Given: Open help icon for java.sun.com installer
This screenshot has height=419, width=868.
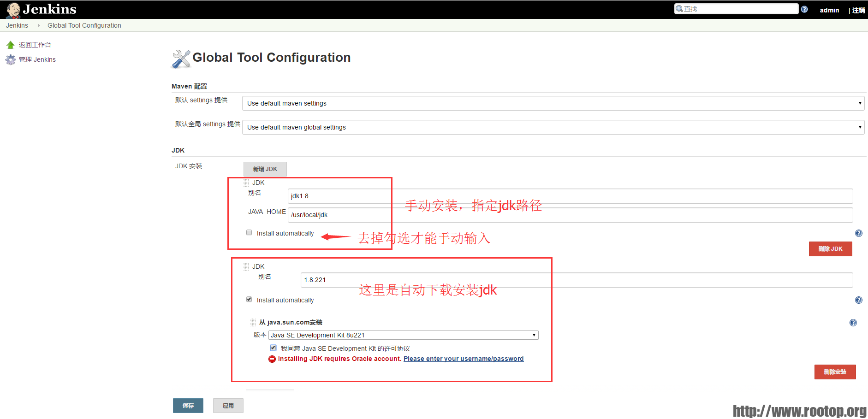Looking at the screenshot, I should [x=853, y=323].
